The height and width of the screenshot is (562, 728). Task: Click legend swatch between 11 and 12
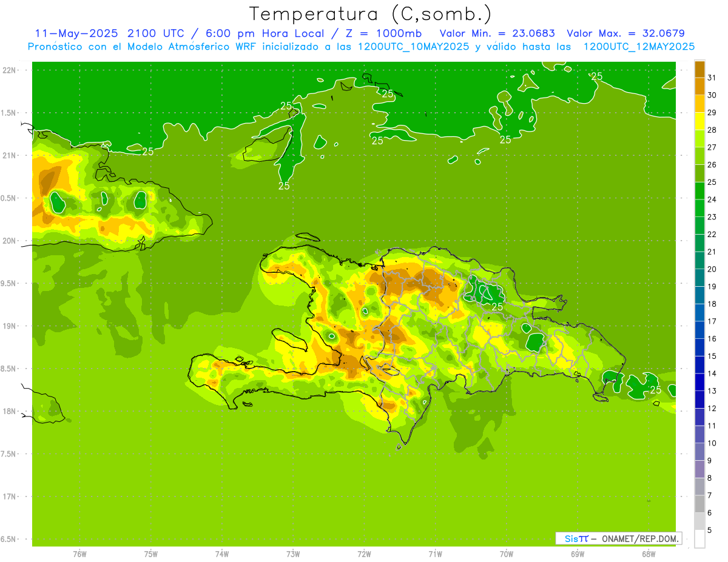coord(700,418)
